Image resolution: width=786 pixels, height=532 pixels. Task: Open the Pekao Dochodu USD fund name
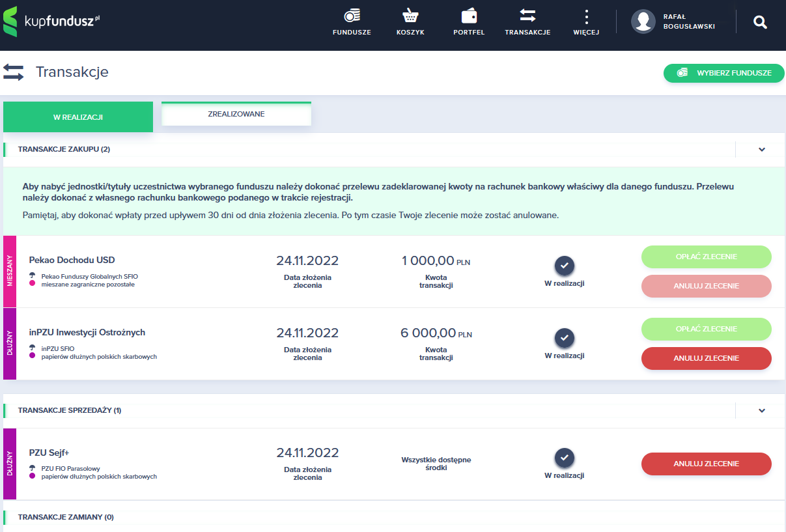point(72,260)
